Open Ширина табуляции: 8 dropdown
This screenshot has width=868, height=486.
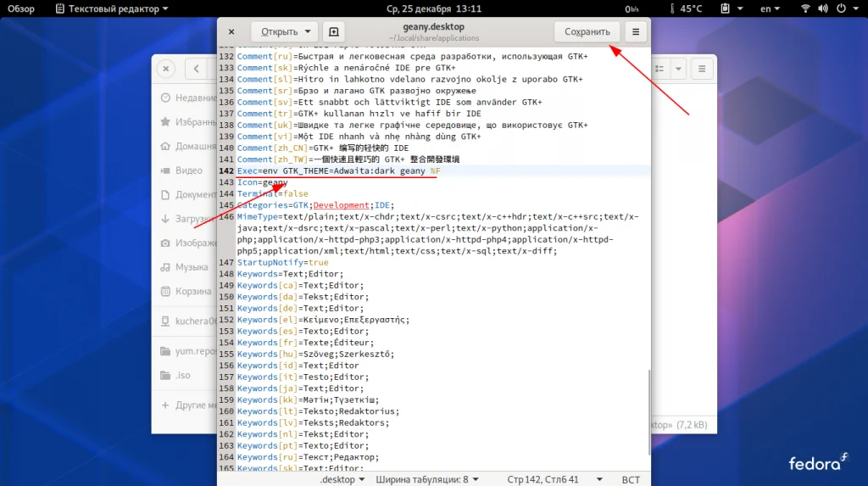(x=427, y=479)
